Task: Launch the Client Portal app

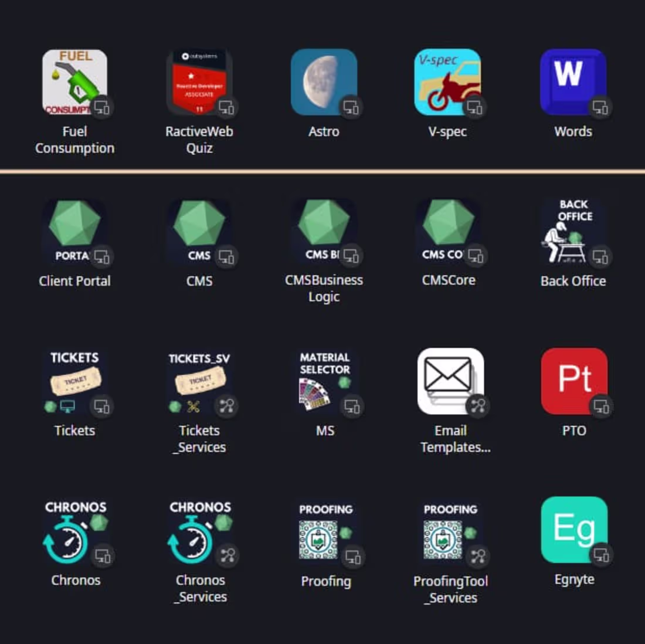Action: pos(75,232)
